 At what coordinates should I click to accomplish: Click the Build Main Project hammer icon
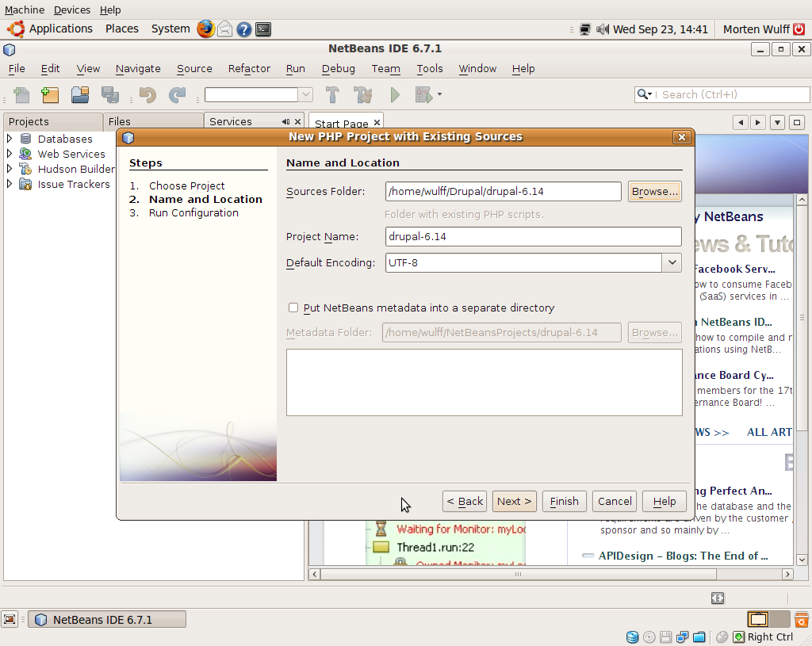[332, 95]
